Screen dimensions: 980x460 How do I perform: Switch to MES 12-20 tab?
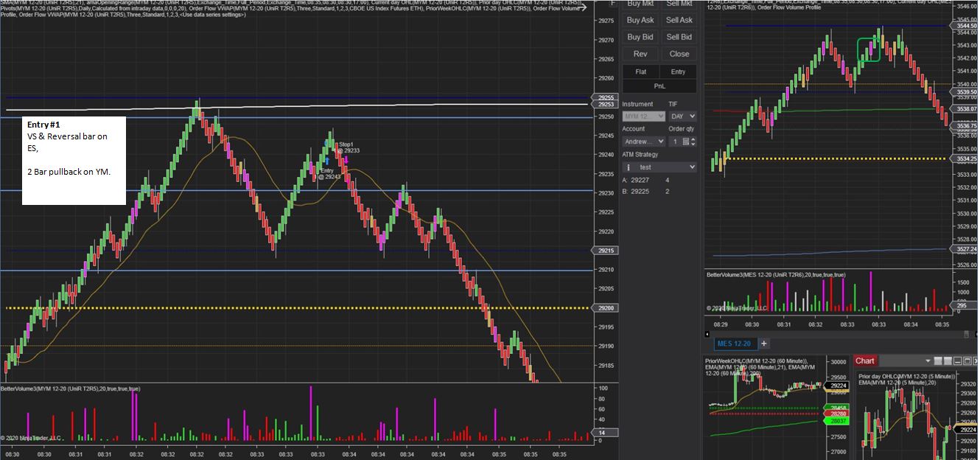(735, 344)
